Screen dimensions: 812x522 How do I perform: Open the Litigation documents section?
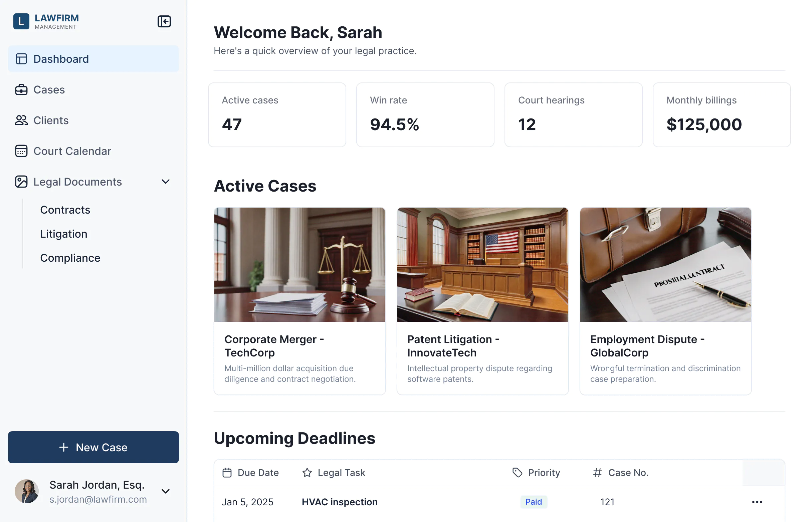tap(64, 234)
